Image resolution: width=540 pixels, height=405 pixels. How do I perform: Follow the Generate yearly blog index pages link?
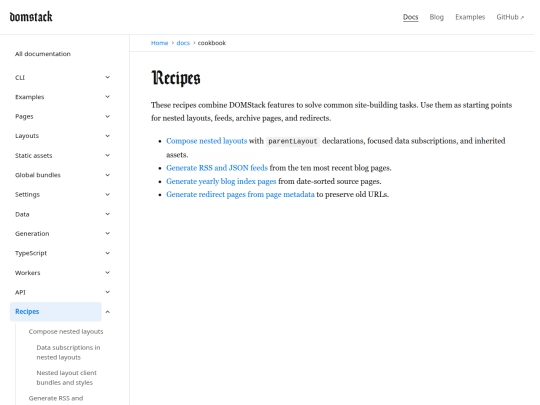click(221, 181)
